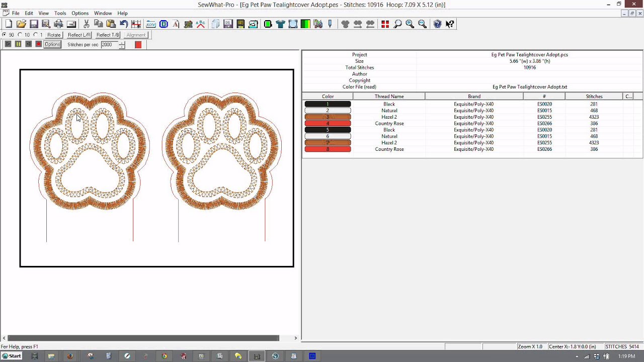Select color 2 Natural swatch
Screen dimensions: 644x362
coord(328,111)
